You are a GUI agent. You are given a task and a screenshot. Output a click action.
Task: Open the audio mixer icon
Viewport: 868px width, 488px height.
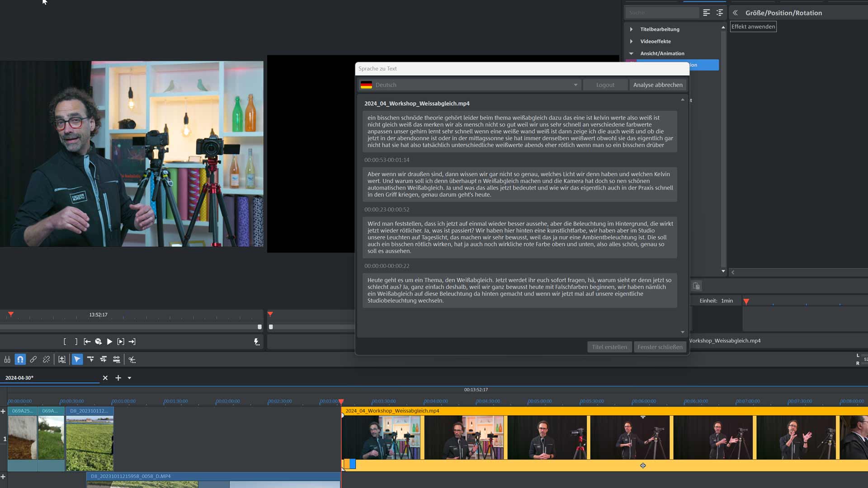coord(7,359)
